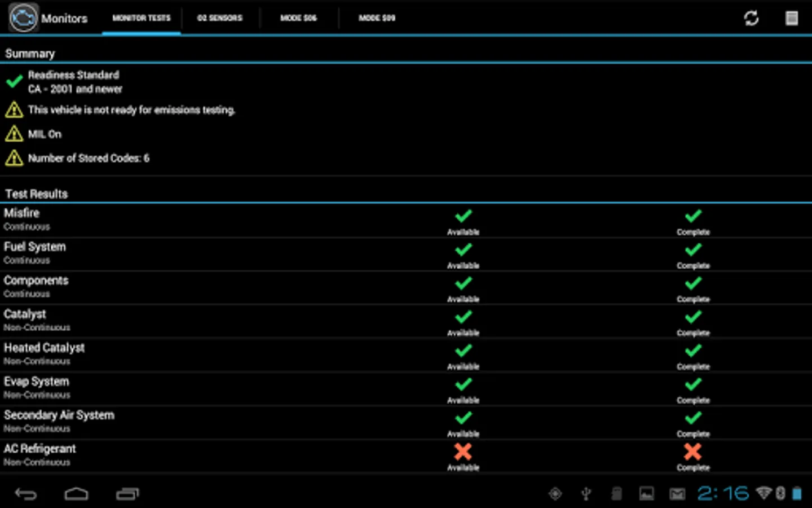Click Components Available checkmark

coord(464,283)
